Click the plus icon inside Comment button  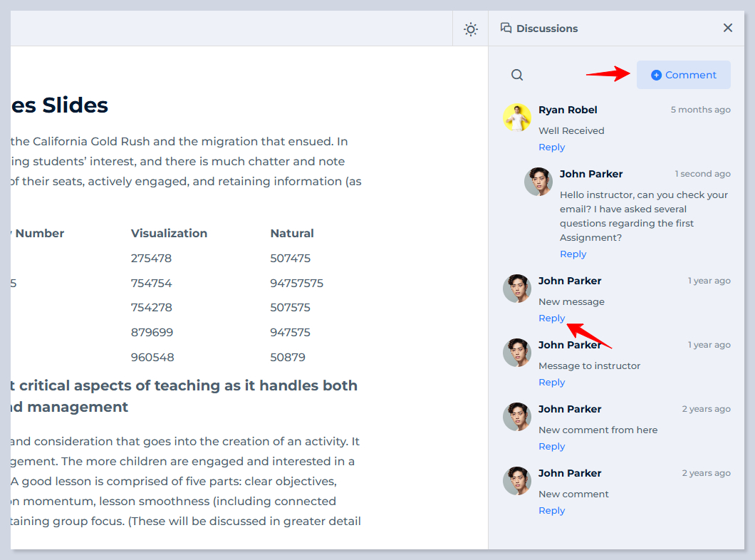(x=657, y=75)
